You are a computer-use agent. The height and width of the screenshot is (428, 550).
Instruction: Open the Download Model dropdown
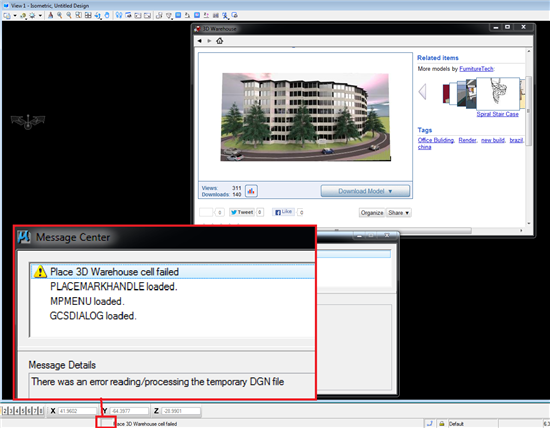tap(365, 191)
